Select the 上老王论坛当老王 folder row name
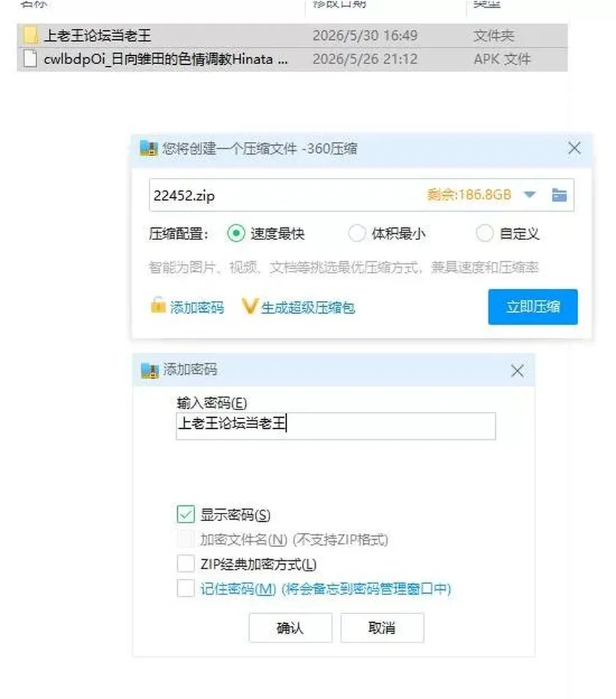The width and height of the screenshot is (616, 699). click(x=97, y=35)
